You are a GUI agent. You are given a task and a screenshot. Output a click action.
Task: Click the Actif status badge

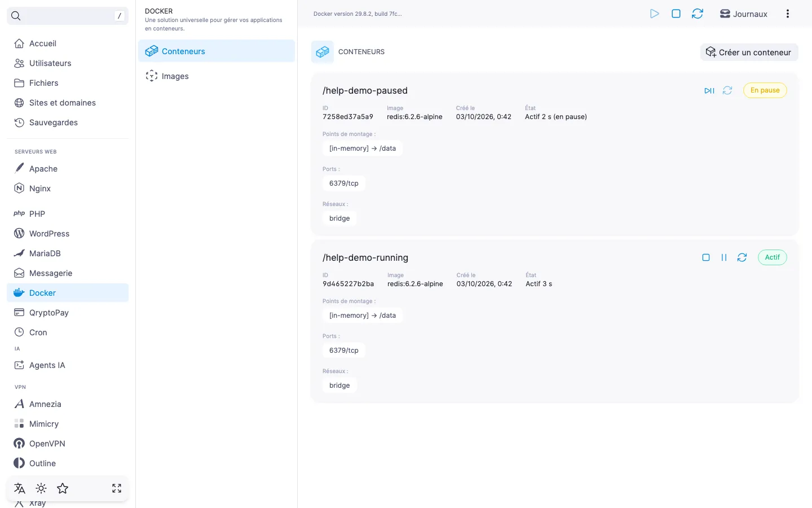(773, 257)
